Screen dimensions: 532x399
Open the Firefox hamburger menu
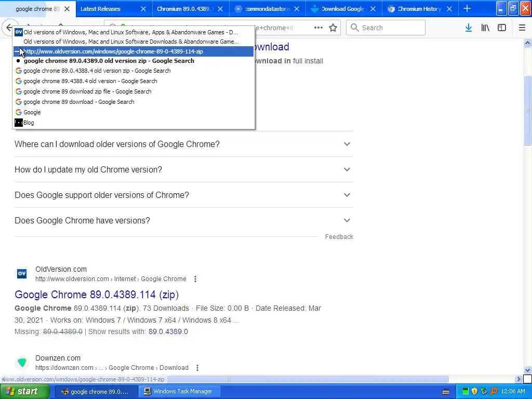(522, 28)
